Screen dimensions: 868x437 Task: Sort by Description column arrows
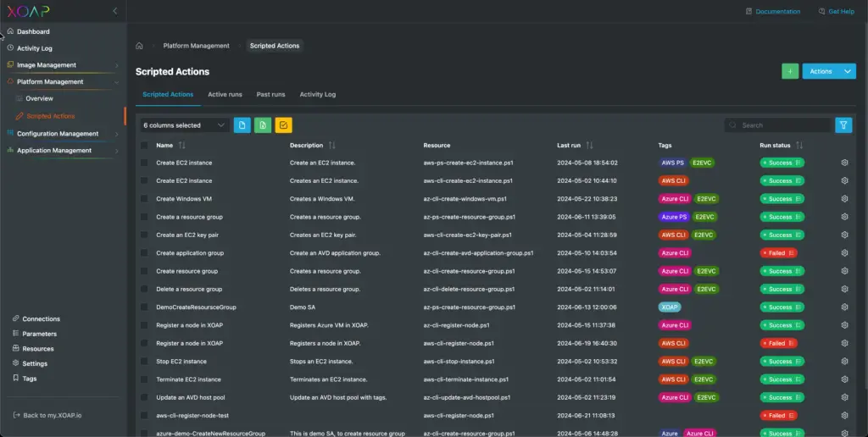coord(331,146)
